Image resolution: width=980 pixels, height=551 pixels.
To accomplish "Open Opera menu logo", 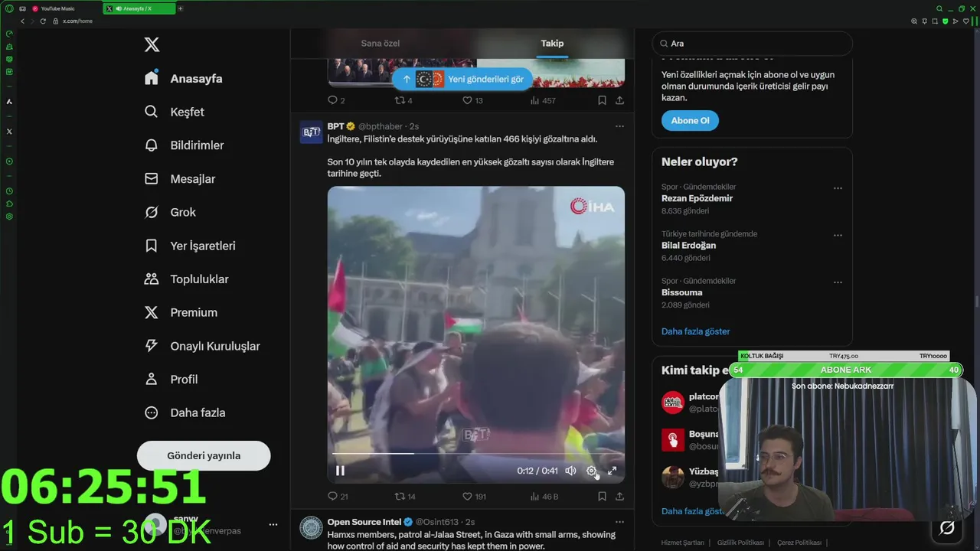I will pyautogui.click(x=9, y=8).
